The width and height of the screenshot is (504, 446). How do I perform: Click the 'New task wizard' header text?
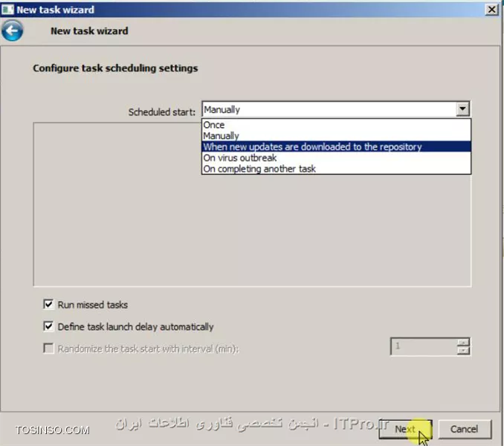point(89,30)
